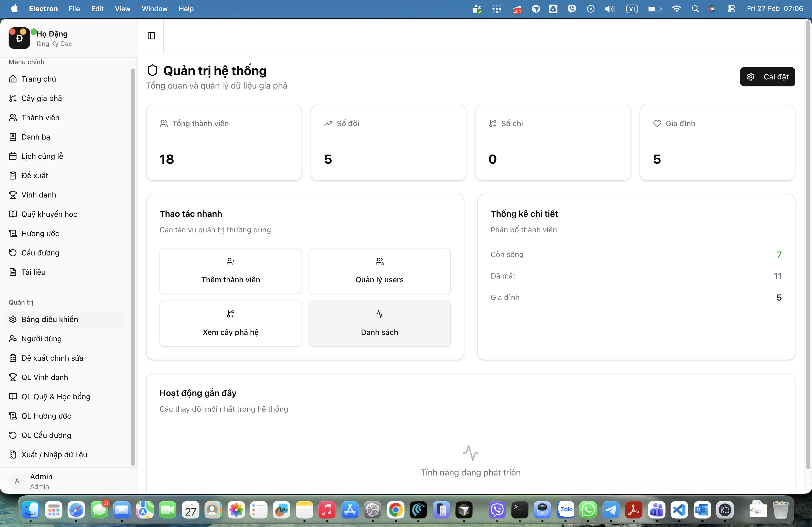Click Xem cây phả hệ card
The image size is (812, 527).
(230, 324)
